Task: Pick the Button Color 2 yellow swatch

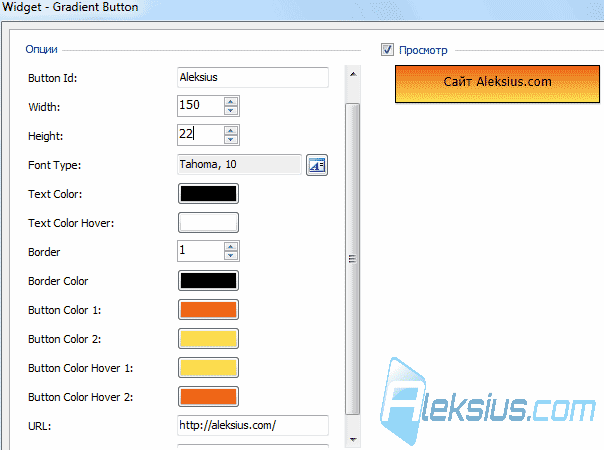Action: pos(208,339)
